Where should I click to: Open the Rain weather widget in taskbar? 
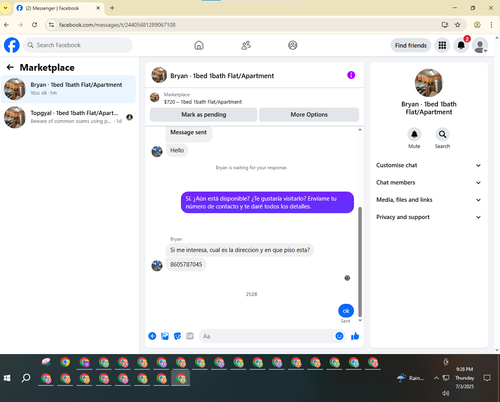(x=410, y=378)
